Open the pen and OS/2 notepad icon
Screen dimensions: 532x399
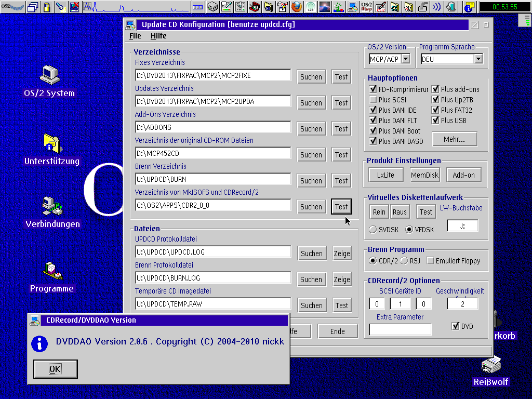[381, 7]
